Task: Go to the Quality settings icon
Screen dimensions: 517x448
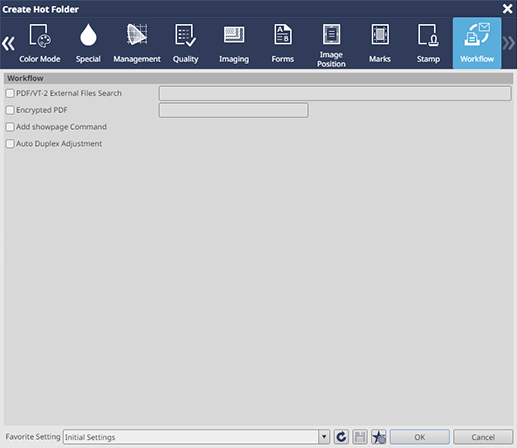Action: pos(185,35)
